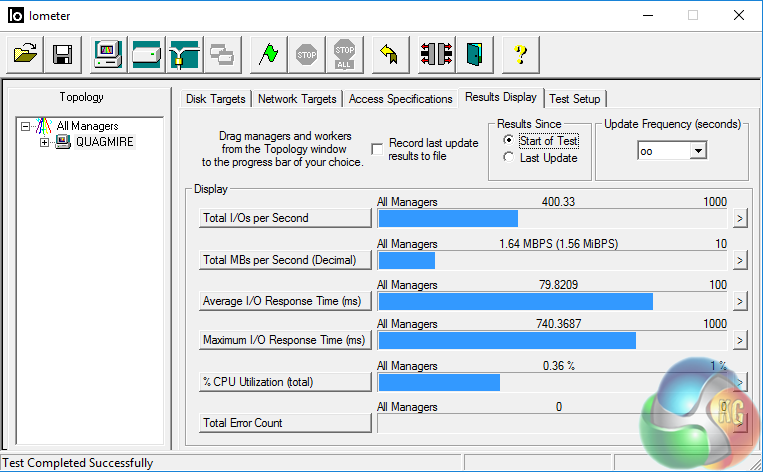This screenshot has width=763, height=472.
Task: Click the Total MBs per Second progress bar
Action: click(552, 261)
